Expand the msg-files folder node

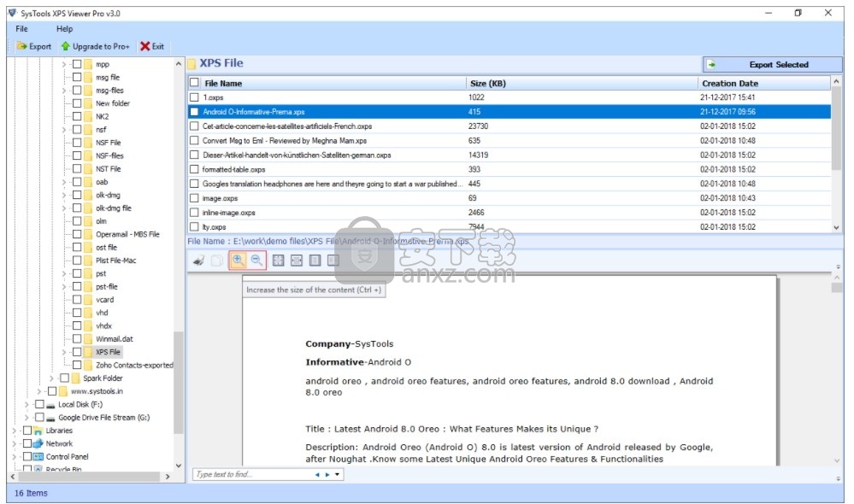pyautogui.click(x=64, y=91)
